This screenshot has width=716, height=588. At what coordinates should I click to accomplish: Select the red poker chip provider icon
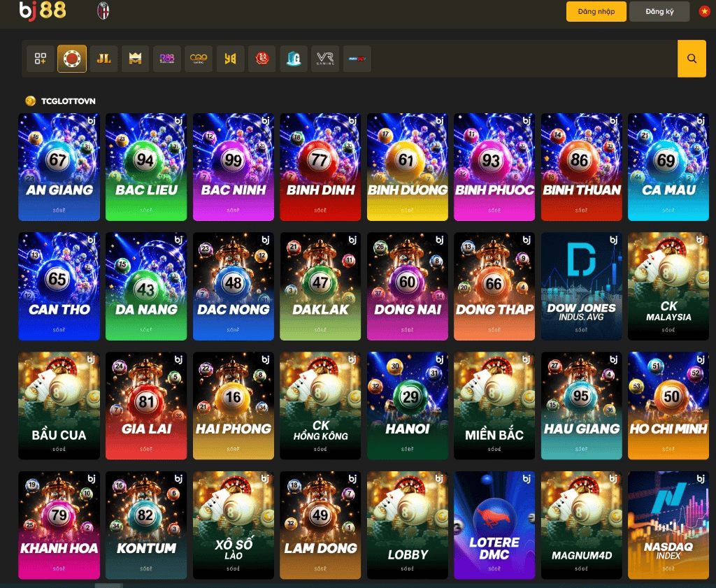coord(72,59)
